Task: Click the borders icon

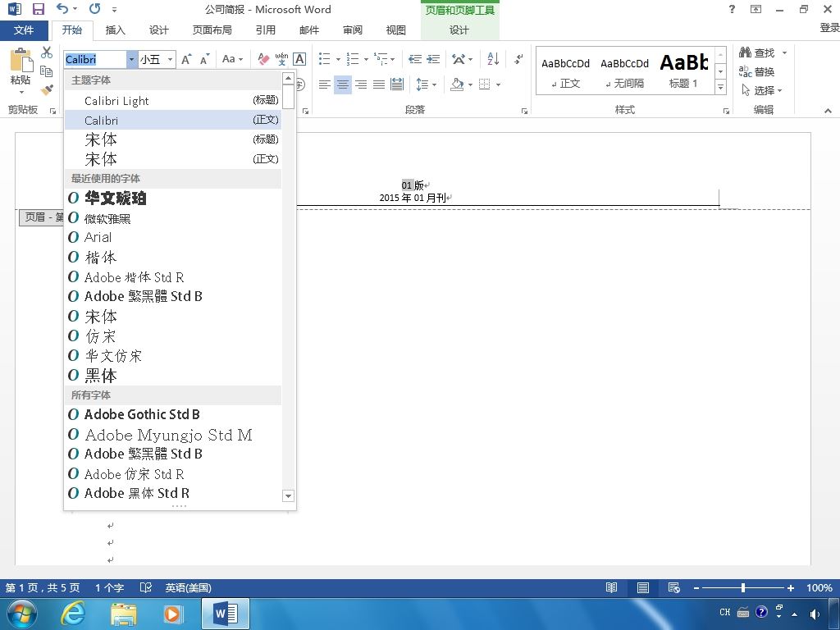Action: 484,84
